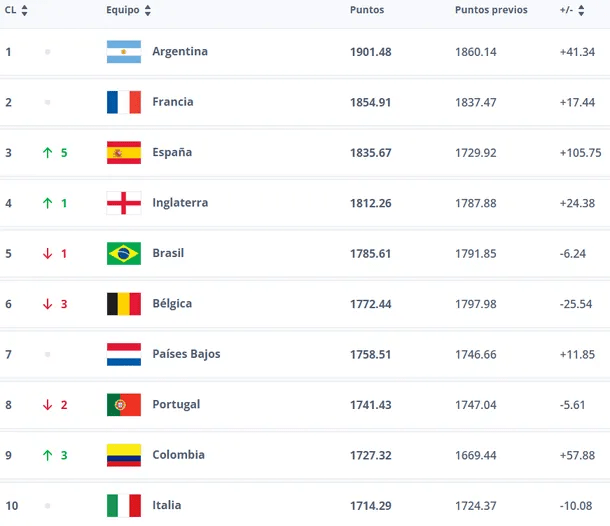Image resolution: width=610 pixels, height=526 pixels.
Task: Click Bélgica's red down arrow indicator
Action: click(47, 304)
